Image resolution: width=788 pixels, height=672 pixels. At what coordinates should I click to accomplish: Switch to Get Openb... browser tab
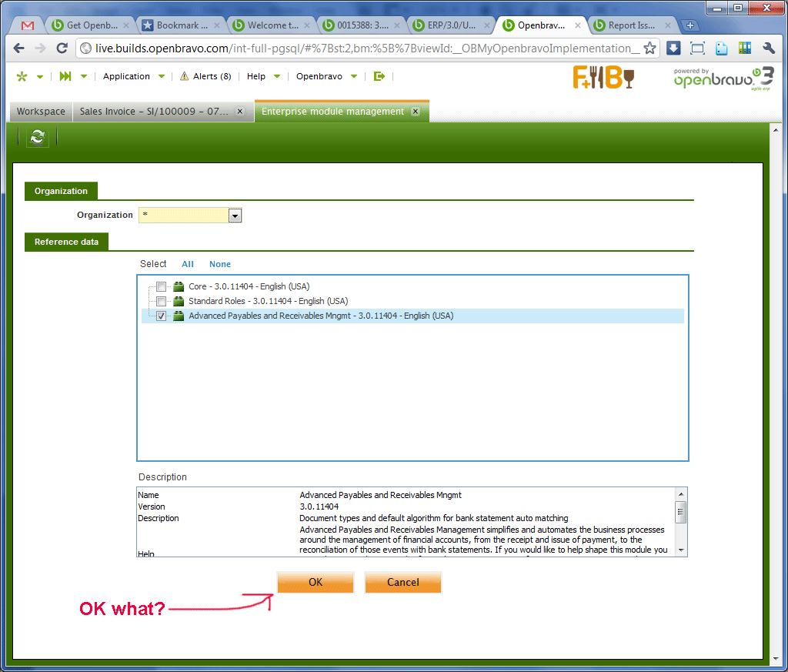tap(92, 25)
